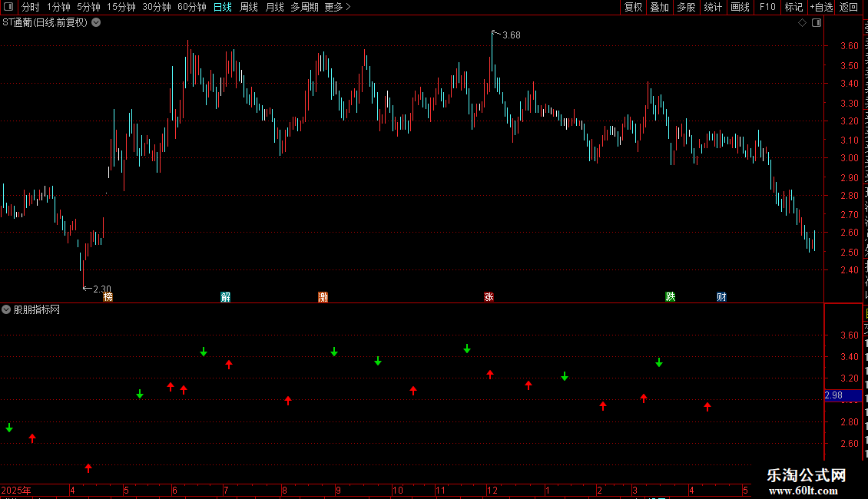Viewport: 868px width, 499px height.
Task: Click the 解 event marker icon
Action: pyautogui.click(x=225, y=297)
